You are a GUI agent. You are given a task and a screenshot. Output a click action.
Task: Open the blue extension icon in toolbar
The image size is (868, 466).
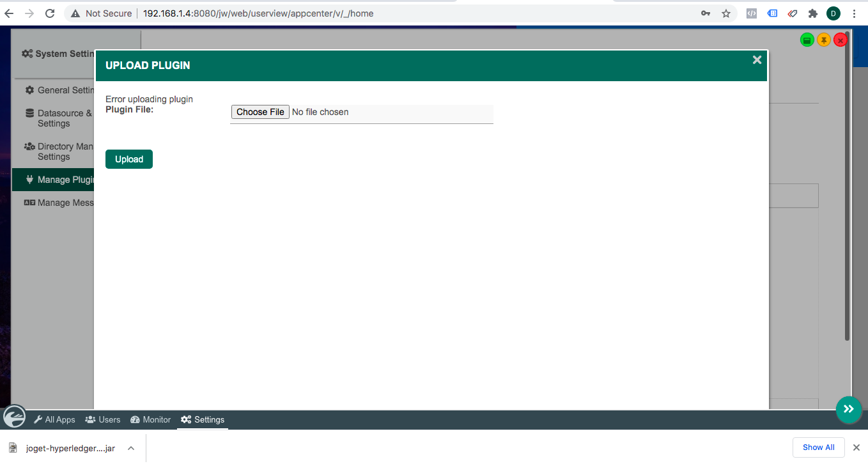(x=772, y=13)
